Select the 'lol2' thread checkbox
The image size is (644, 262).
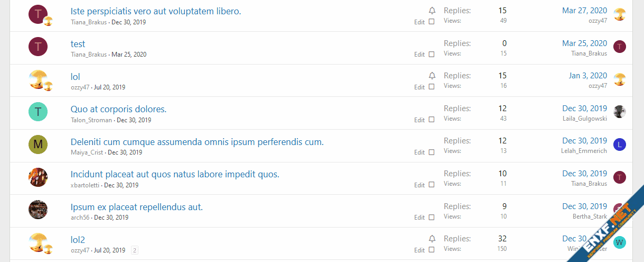[x=432, y=250]
